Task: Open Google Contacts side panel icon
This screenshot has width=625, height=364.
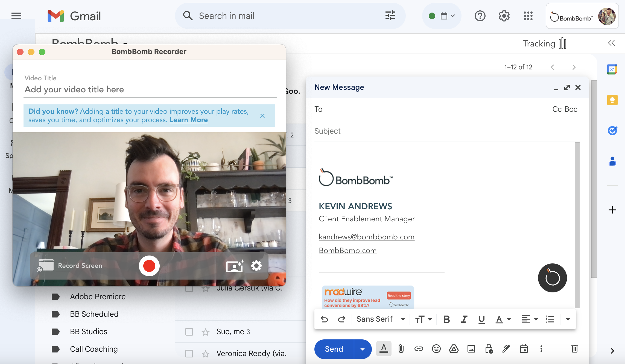Action: [x=612, y=161]
